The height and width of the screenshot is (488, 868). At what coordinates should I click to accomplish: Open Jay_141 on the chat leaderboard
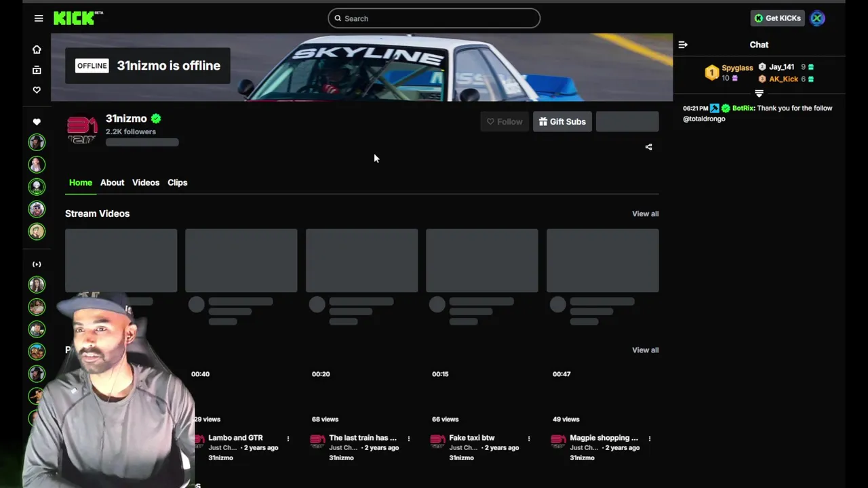click(x=781, y=67)
